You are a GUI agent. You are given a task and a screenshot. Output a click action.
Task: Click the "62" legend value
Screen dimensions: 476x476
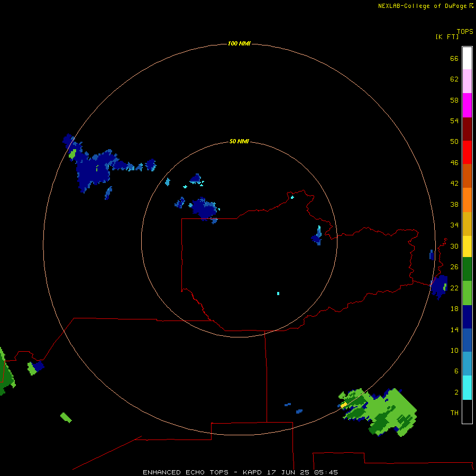[x=454, y=79]
